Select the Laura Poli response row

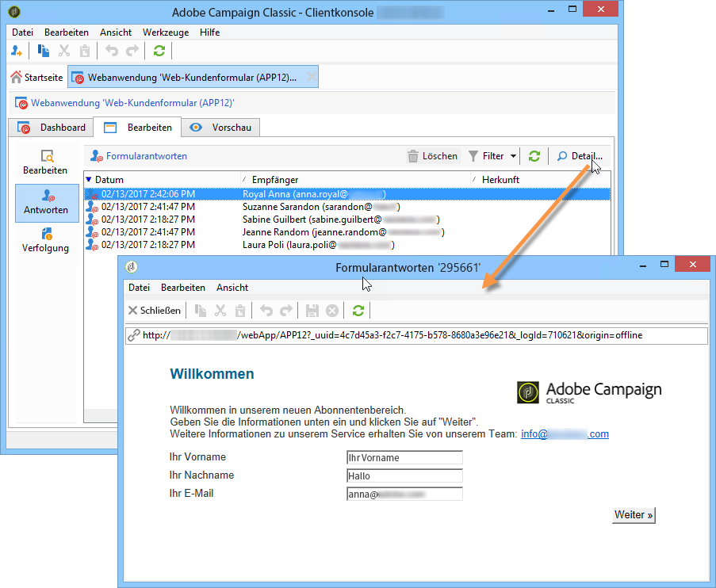[347, 245]
